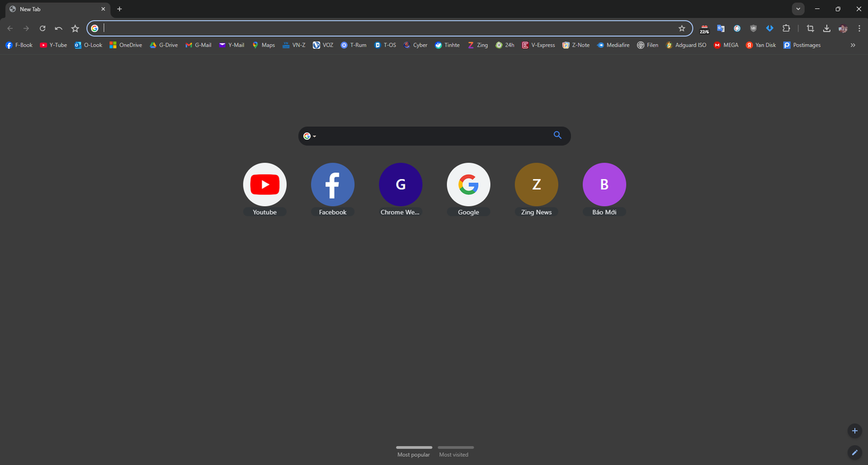The height and width of the screenshot is (465, 868).
Task: Open the Extensions puzzle piece menu
Action: click(x=786, y=28)
